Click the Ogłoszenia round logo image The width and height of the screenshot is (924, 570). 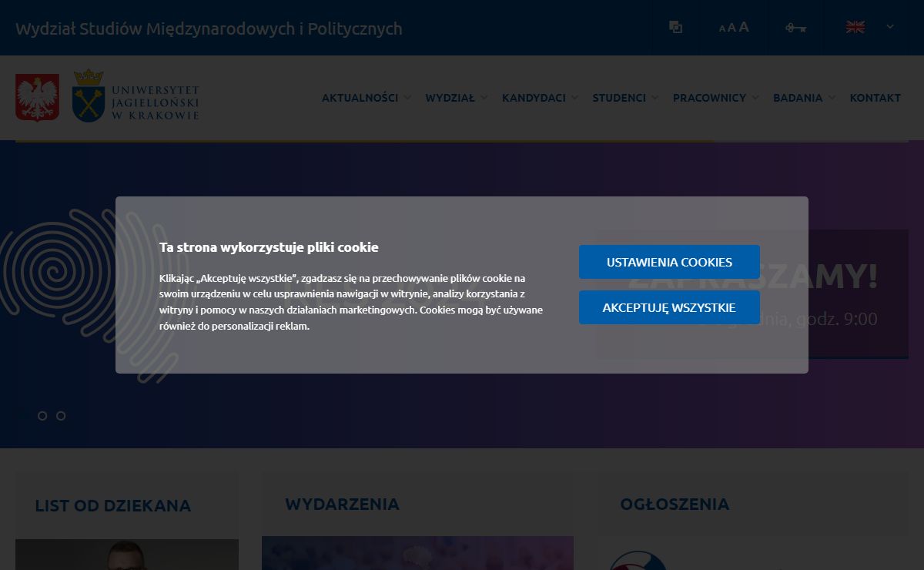tap(638, 561)
